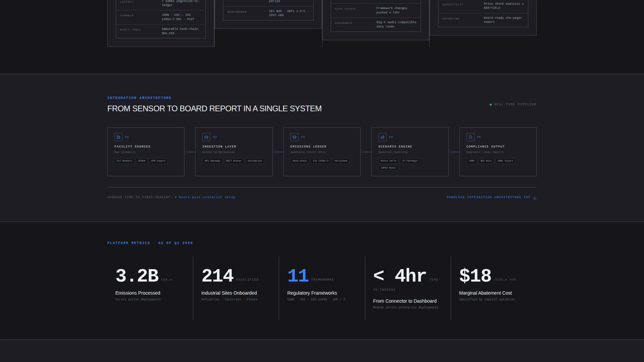The width and height of the screenshot is (644, 362).
Task: Click the download arrow icon beside PDF link
Action: [535, 198]
